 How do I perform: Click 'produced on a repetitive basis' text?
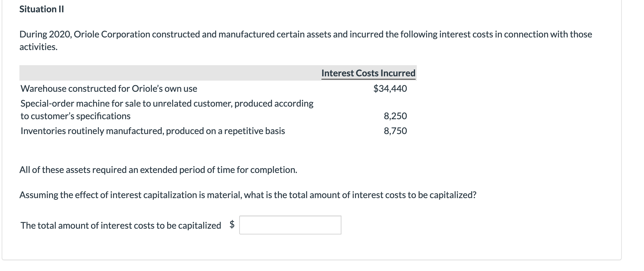click(x=226, y=131)
